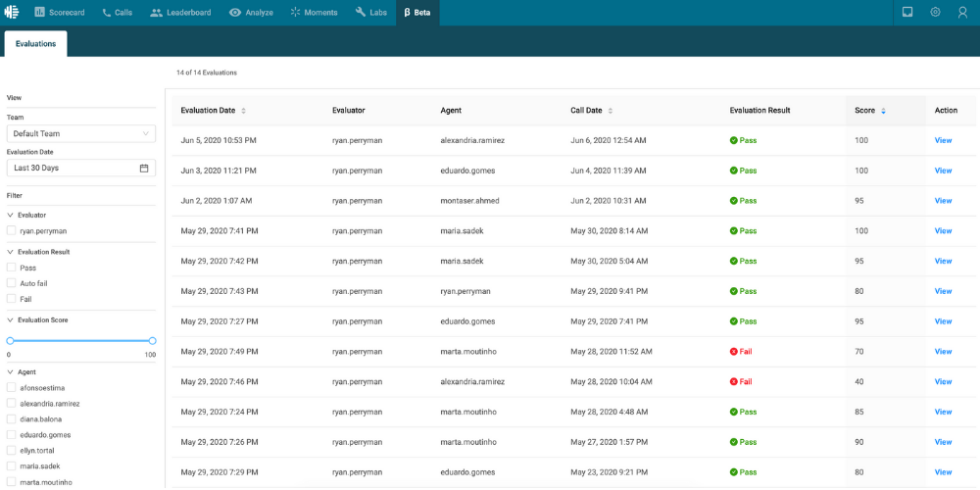This screenshot has width=980, height=490.
Task: Click the app logo icon in top bar
Action: [11, 12]
